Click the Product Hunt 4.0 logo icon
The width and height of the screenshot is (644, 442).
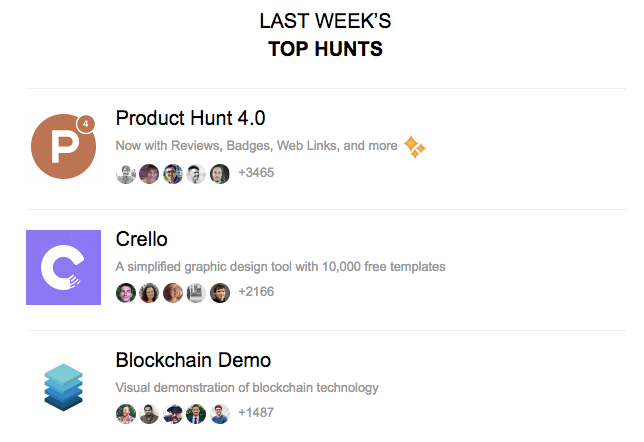(x=64, y=146)
